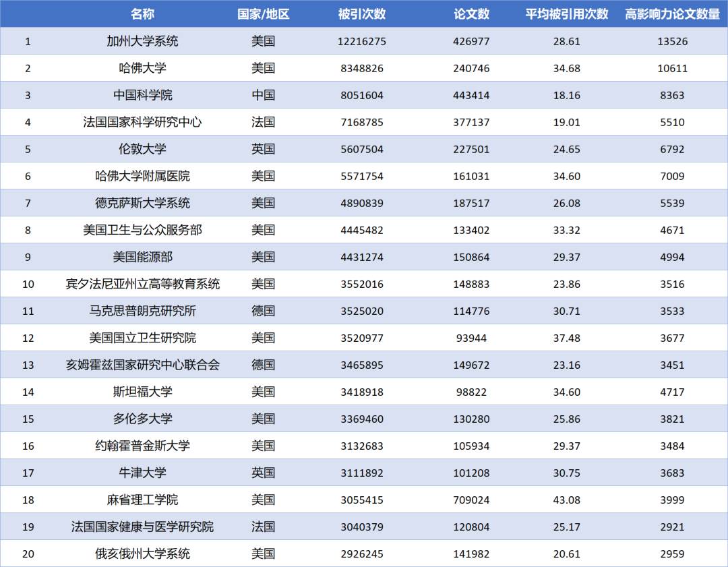
Task: Select the 加州大学系统 row
Action: point(144,40)
